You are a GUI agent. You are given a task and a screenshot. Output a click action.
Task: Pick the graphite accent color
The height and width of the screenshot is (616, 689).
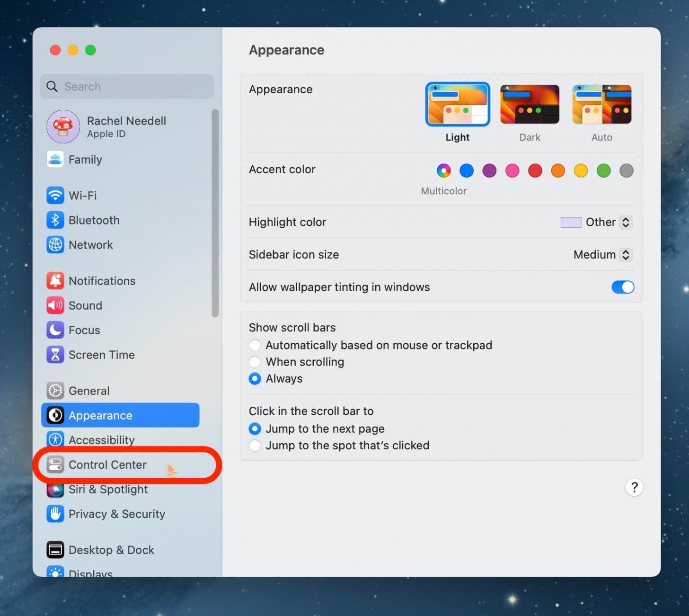[x=627, y=170]
